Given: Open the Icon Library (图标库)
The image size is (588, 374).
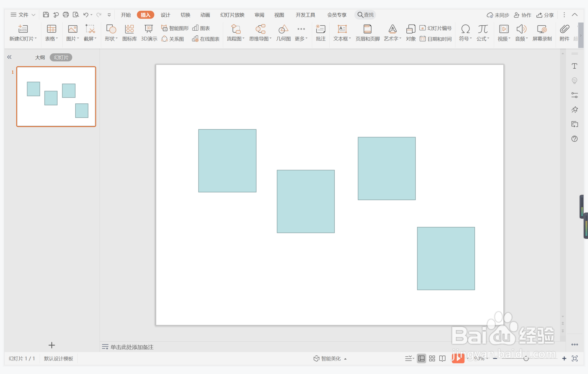Looking at the screenshot, I should pyautogui.click(x=129, y=29).
